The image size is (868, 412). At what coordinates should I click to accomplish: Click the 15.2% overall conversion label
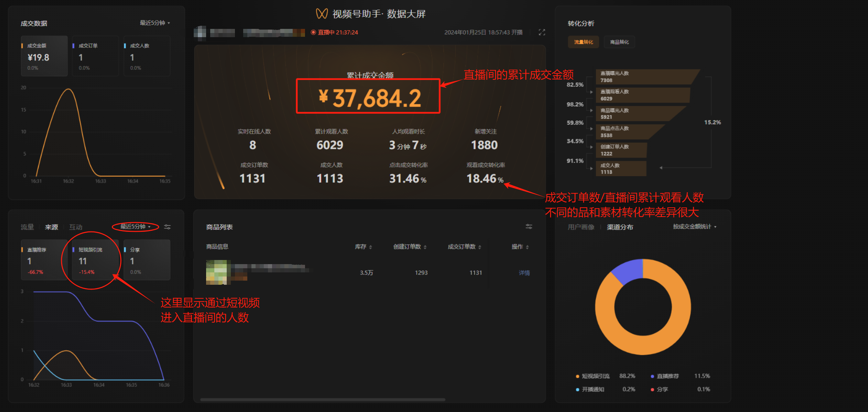[x=712, y=122]
